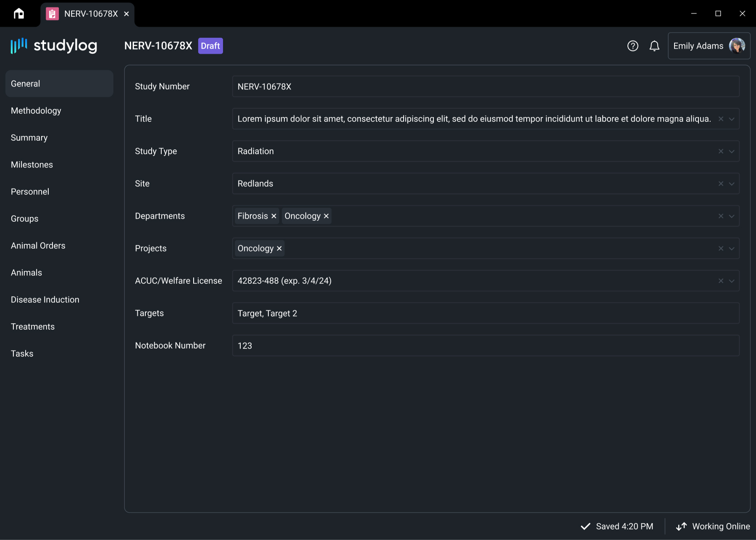The height and width of the screenshot is (540, 756).
Task: Remove Oncology tag from Projects field
Action: tap(279, 249)
